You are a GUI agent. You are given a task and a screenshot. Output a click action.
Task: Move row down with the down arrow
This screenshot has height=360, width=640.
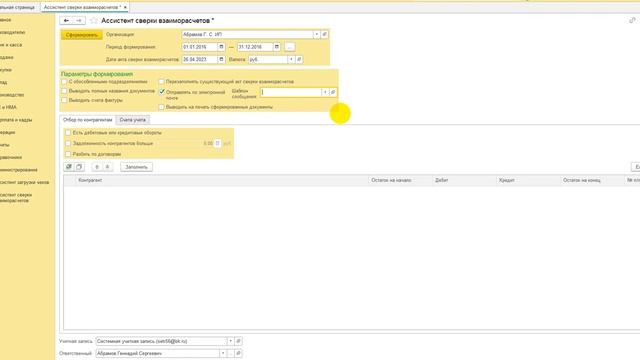click(107, 167)
